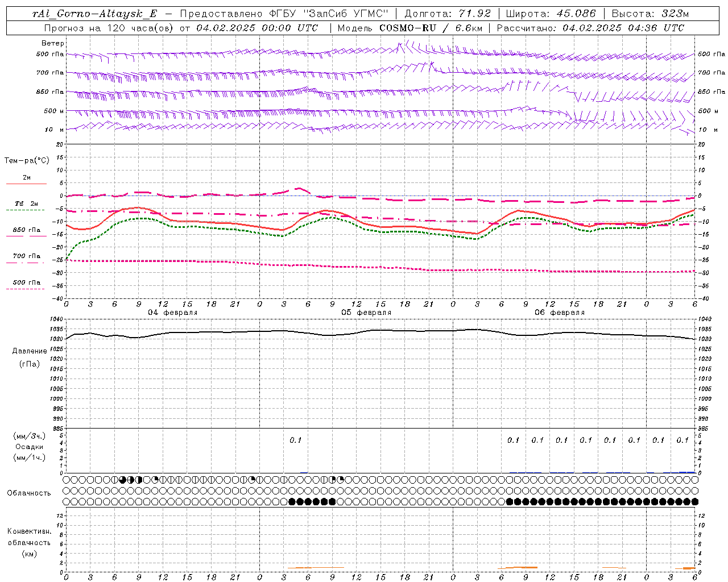Click the 0.1 precipitation value on 05 февраля

(296, 440)
